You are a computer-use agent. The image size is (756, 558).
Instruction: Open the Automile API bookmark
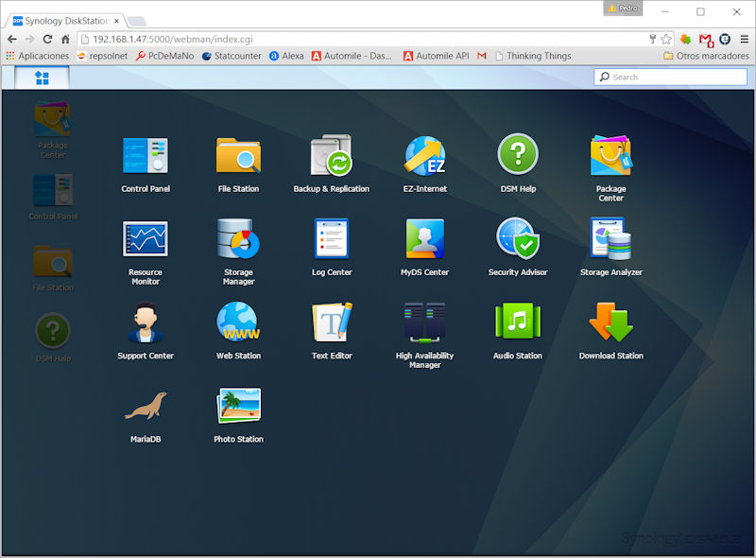436,56
